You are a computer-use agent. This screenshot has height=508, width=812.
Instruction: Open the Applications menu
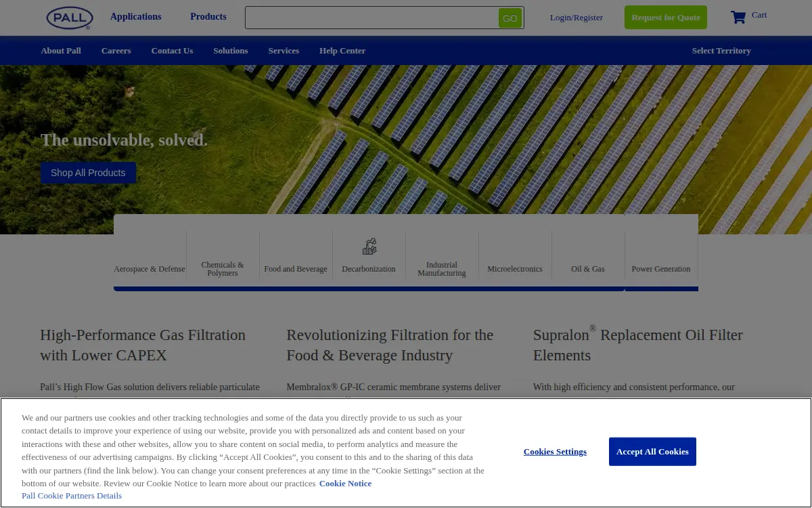tap(136, 17)
